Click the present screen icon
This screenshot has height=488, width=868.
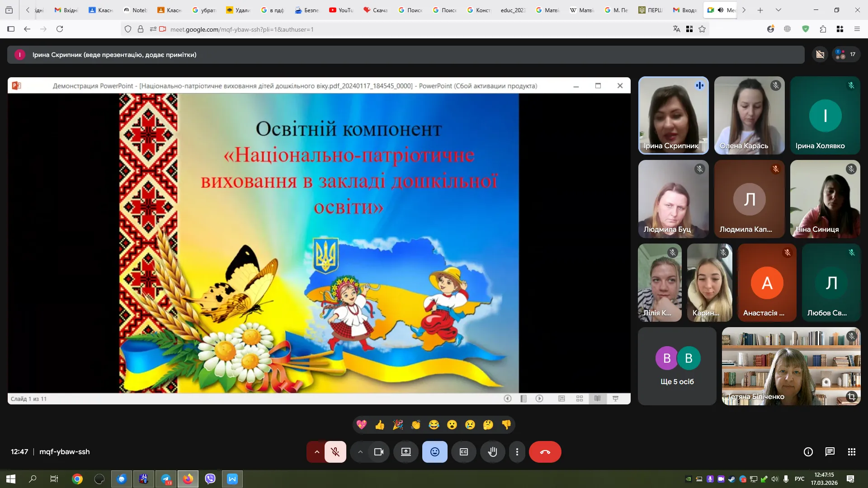406,452
